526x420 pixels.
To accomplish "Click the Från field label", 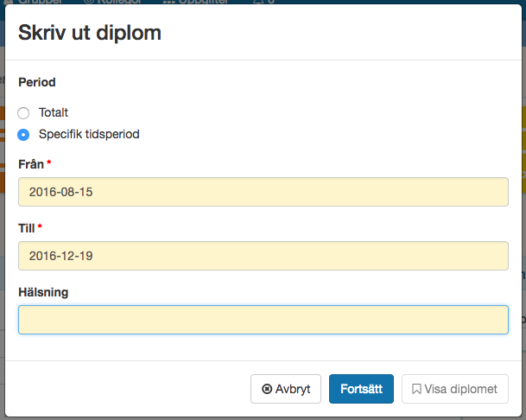I will tap(31, 164).
